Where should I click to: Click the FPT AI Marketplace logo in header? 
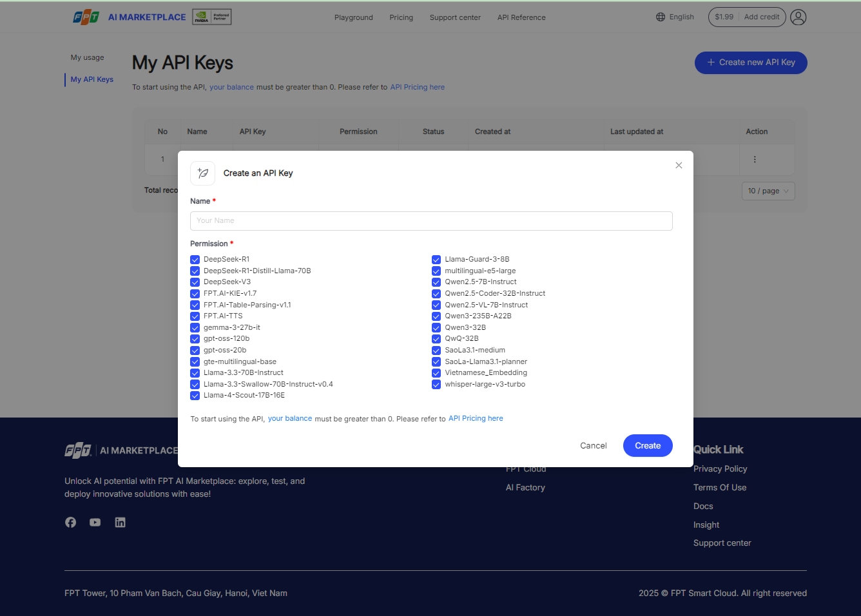pyautogui.click(x=130, y=17)
